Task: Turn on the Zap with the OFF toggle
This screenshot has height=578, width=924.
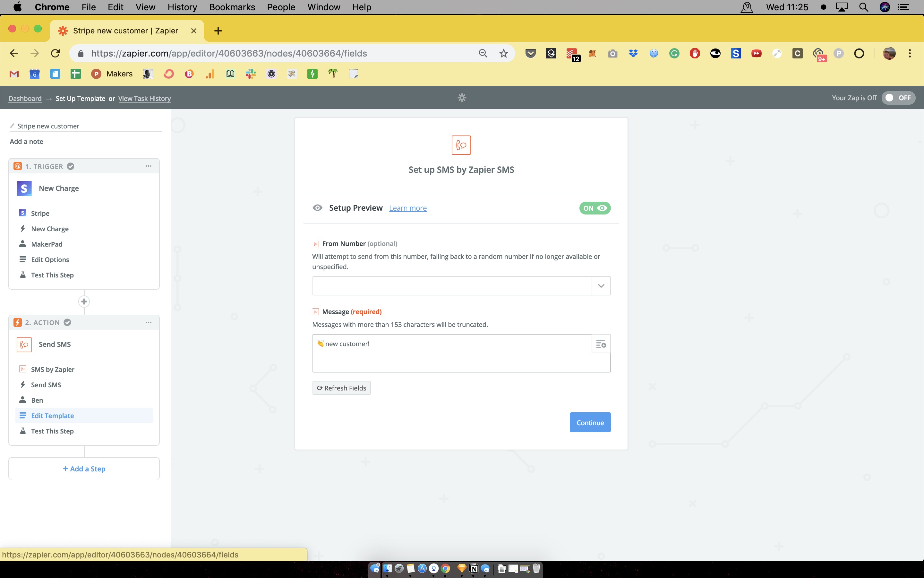Action: click(x=898, y=98)
